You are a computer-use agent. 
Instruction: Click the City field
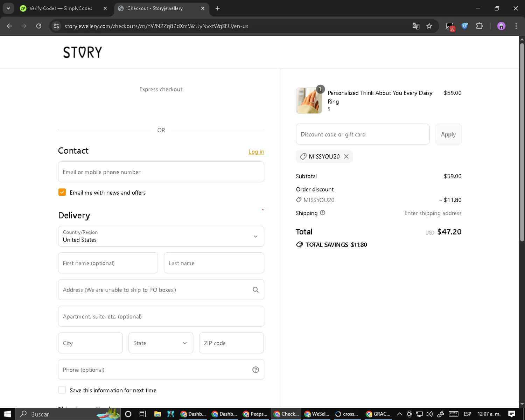pyautogui.click(x=90, y=343)
